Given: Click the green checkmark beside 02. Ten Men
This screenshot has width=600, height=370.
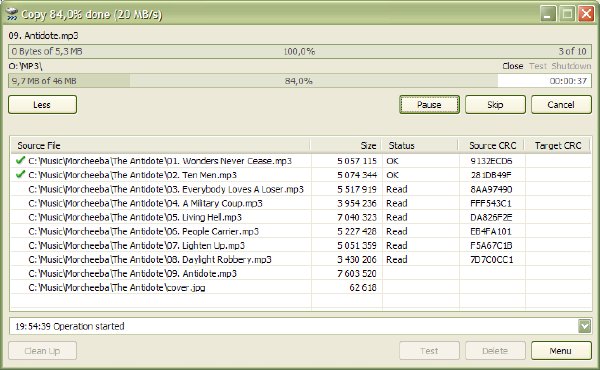Looking at the screenshot, I should point(20,174).
